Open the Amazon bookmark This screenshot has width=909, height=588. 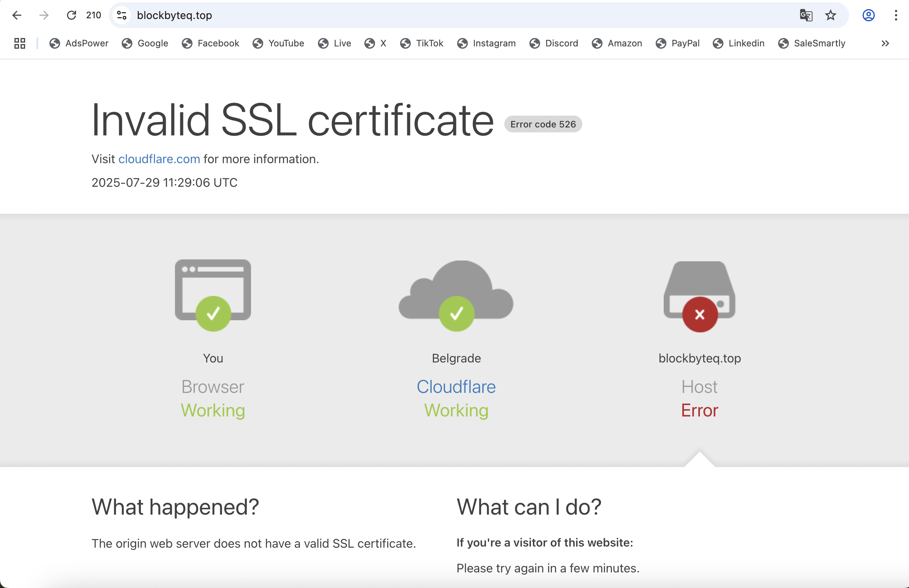click(617, 43)
